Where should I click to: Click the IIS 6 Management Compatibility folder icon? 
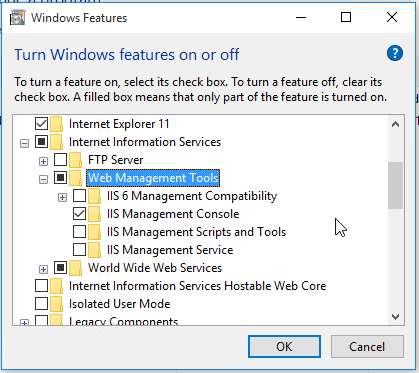(95, 196)
